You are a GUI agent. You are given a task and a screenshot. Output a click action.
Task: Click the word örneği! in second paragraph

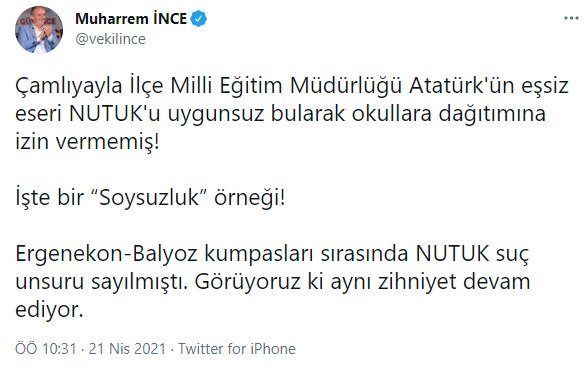(249, 198)
